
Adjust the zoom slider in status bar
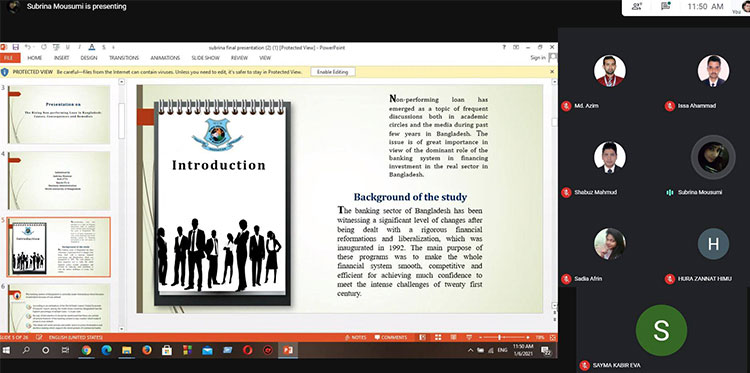click(x=499, y=338)
